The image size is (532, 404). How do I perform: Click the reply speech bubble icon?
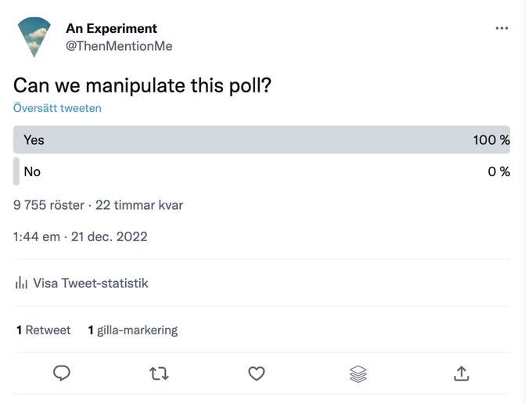pos(62,373)
